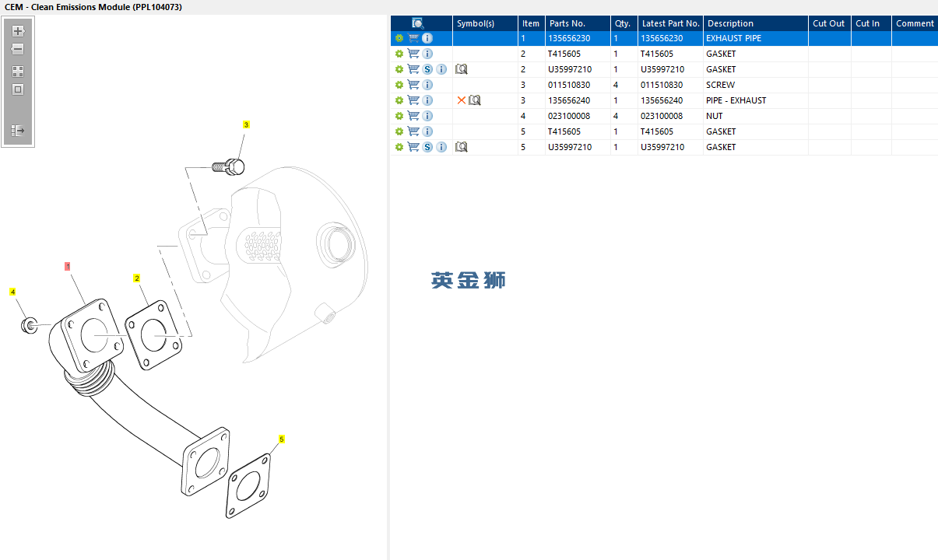This screenshot has width=938, height=560.
Task: Select the PIPE - EXHAUST description cell
Action: click(x=756, y=100)
